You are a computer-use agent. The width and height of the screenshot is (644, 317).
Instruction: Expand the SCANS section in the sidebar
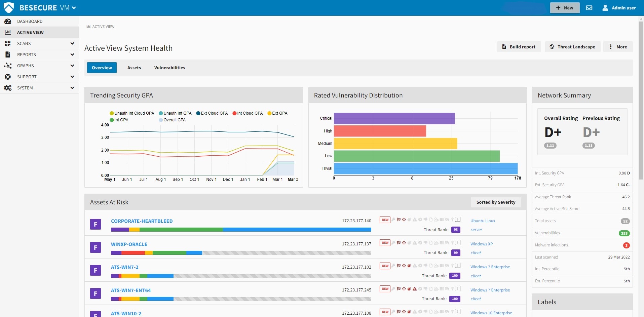tap(39, 43)
